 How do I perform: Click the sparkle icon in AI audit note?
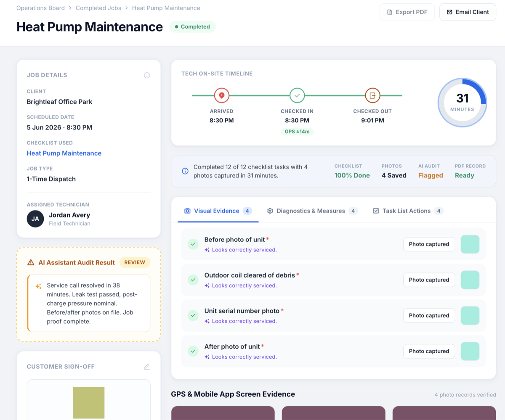pos(38,286)
